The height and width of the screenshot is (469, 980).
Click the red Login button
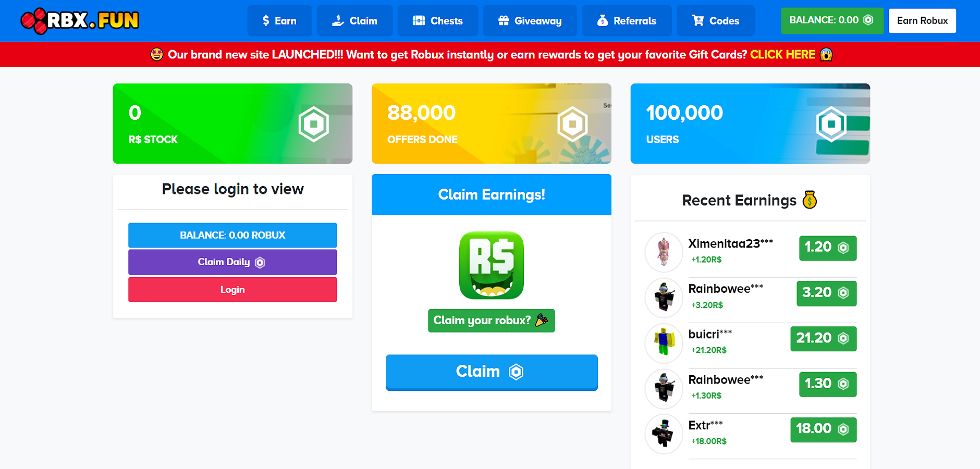click(x=232, y=290)
